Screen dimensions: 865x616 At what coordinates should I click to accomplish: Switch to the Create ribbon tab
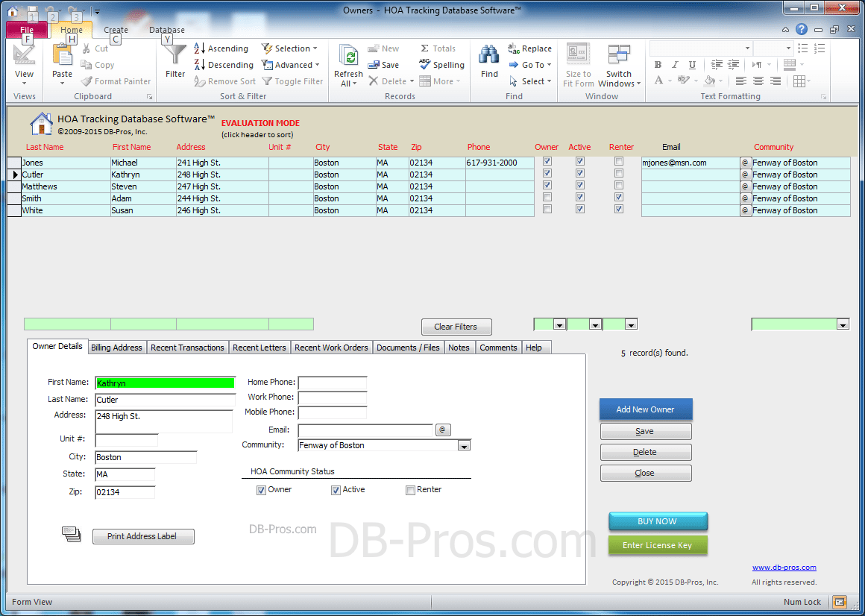click(x=116, y=30)
